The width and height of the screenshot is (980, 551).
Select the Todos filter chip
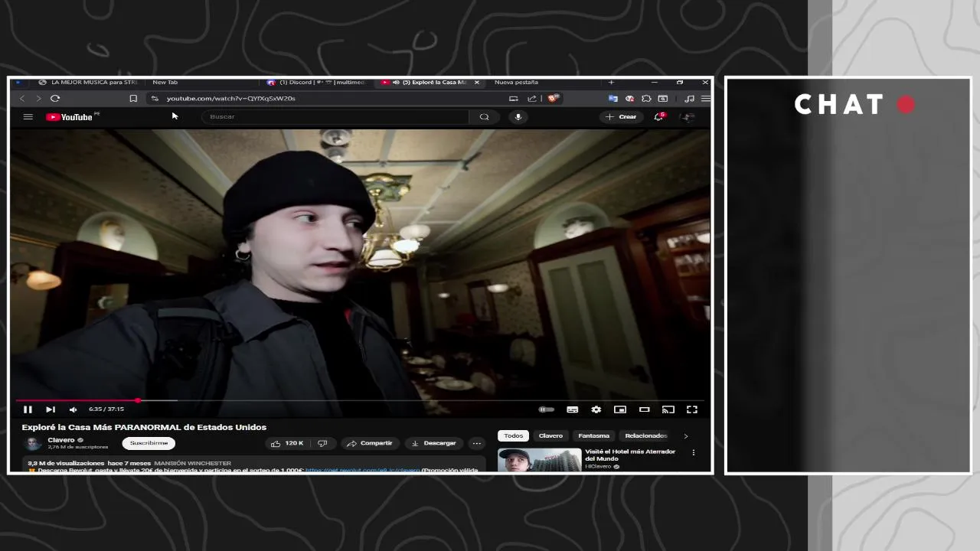[x=514, y=435]
